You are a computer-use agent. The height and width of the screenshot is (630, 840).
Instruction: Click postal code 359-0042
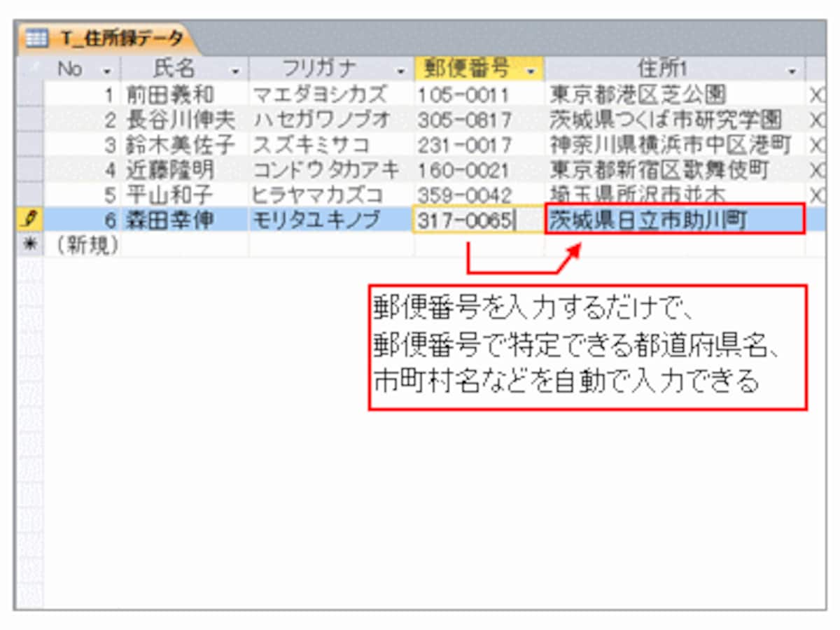(479, 195)
